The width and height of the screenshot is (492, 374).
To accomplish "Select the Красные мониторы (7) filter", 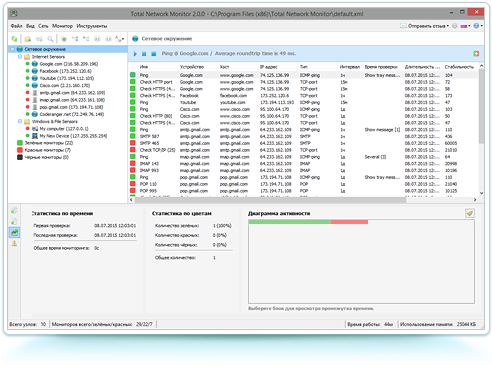I will click(x=47, y=150).
